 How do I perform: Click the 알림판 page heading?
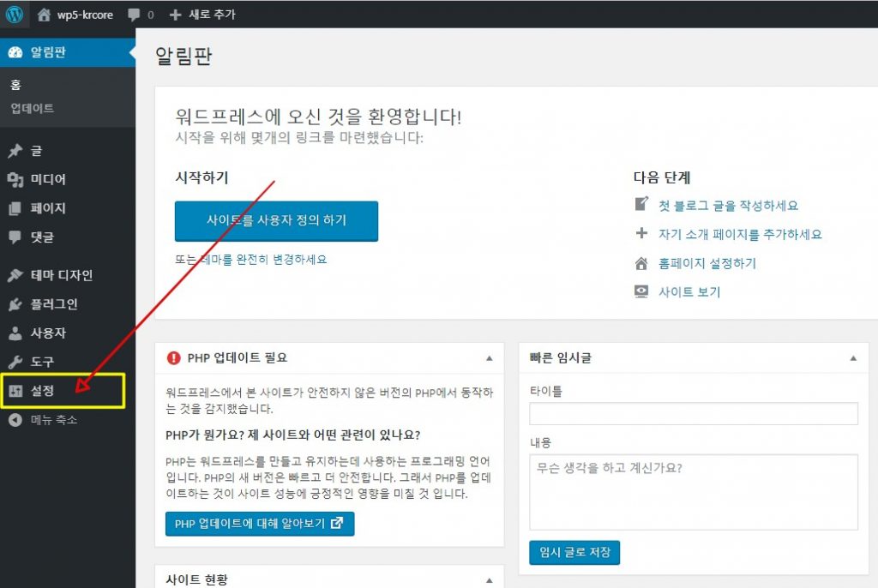[x=183, y=56]
